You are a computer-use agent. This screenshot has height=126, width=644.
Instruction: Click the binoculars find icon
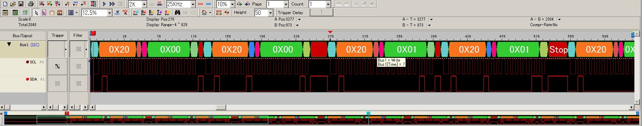click(x=177, y=13)
